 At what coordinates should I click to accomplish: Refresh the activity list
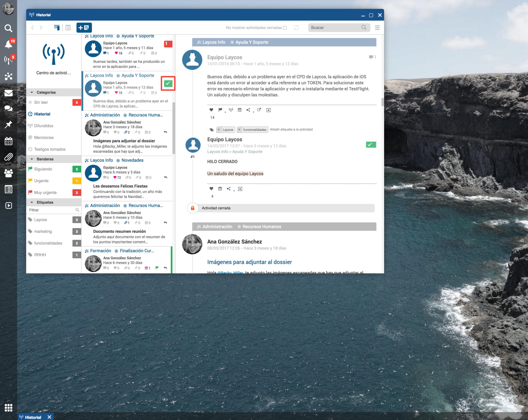tap(296, 28)
